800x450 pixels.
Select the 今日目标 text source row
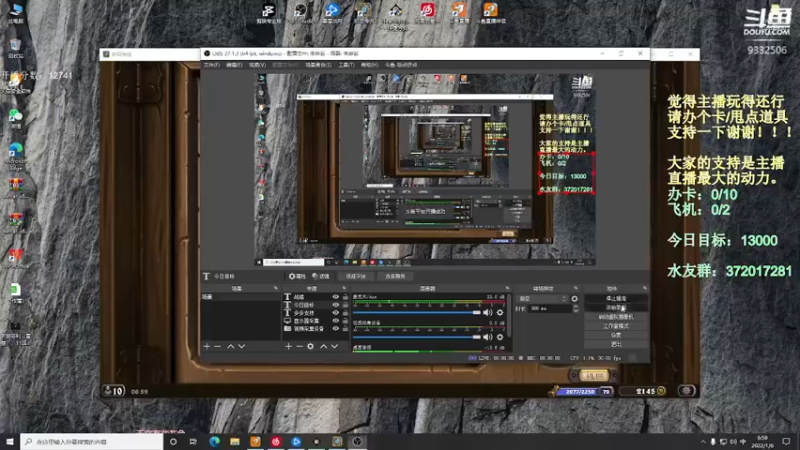315,305
